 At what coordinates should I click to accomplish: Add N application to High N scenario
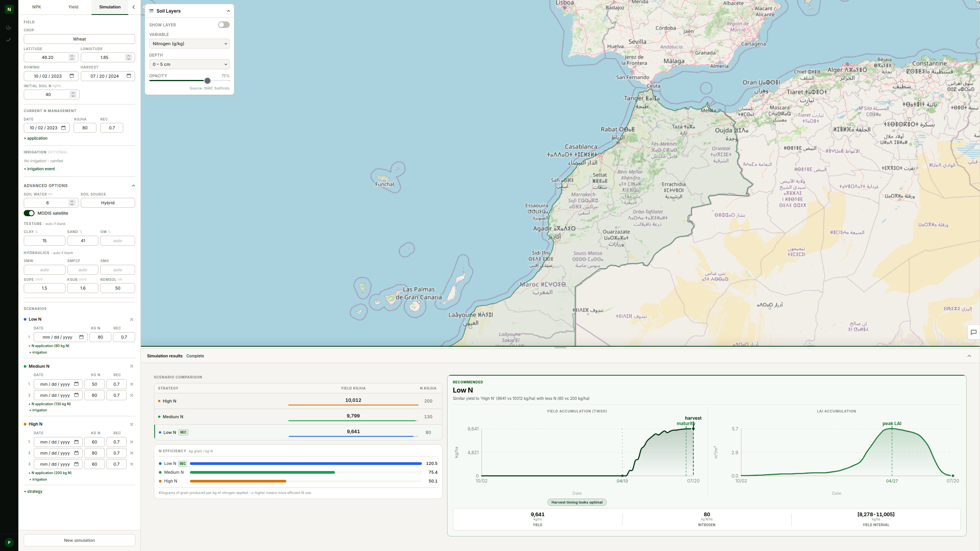(50, 473)
